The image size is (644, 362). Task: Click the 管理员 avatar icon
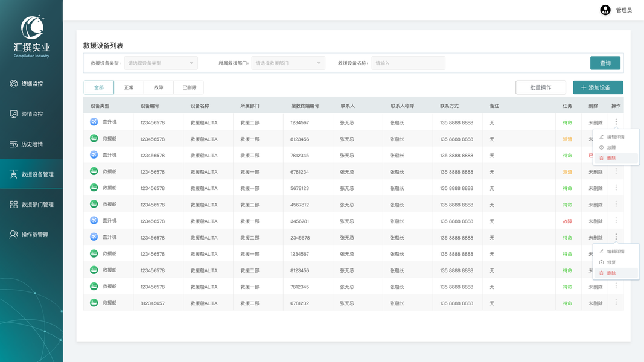click(x=605, y=10)
